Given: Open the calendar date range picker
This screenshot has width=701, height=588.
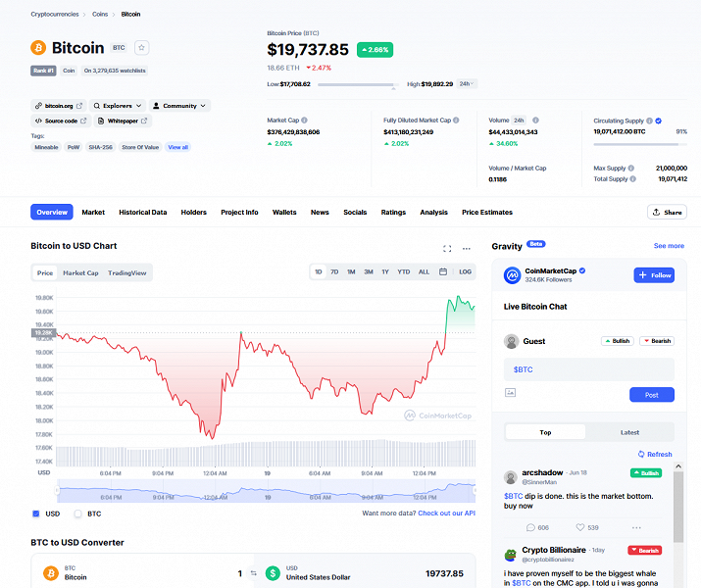Looking at the screenshot, I should pos(443,271).
